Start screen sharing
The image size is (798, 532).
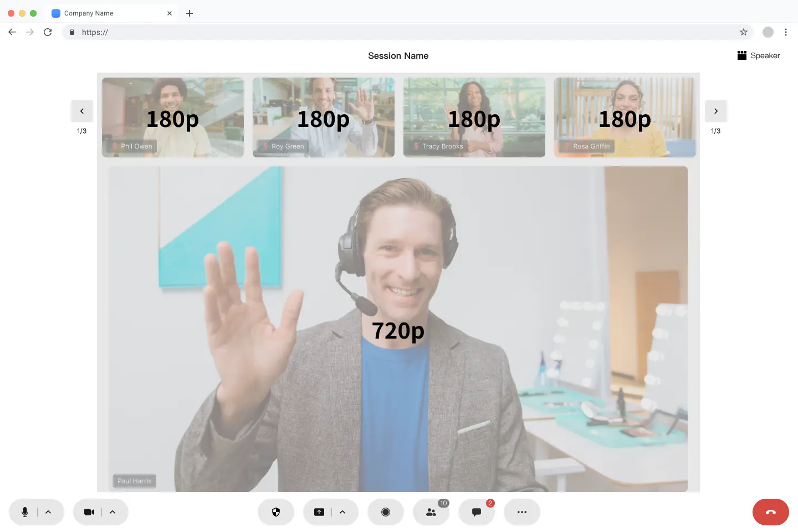(x=319, y=511)
